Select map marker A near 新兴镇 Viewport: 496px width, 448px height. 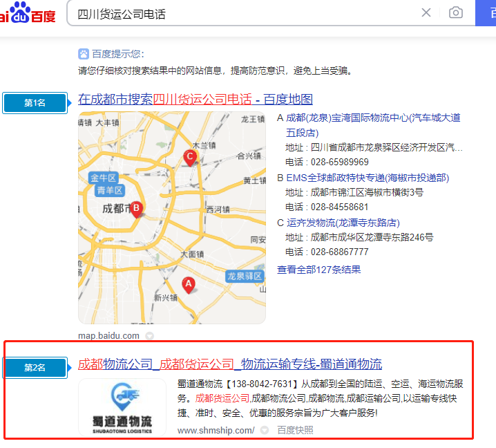tap(187, 283)
